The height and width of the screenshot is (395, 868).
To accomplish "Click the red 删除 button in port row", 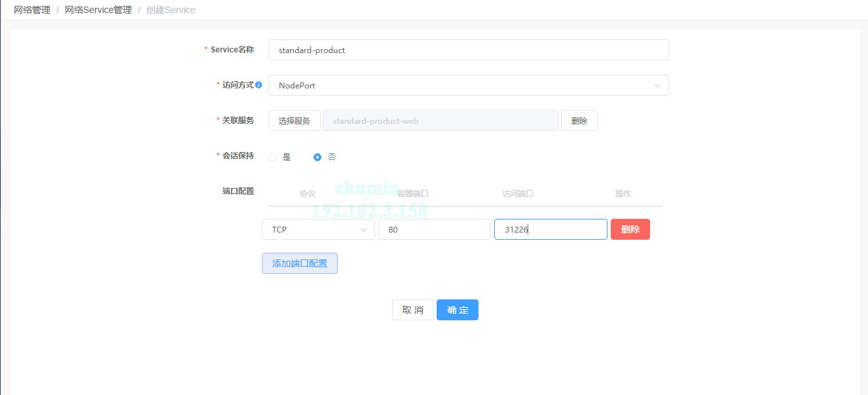I will point(630,229).
